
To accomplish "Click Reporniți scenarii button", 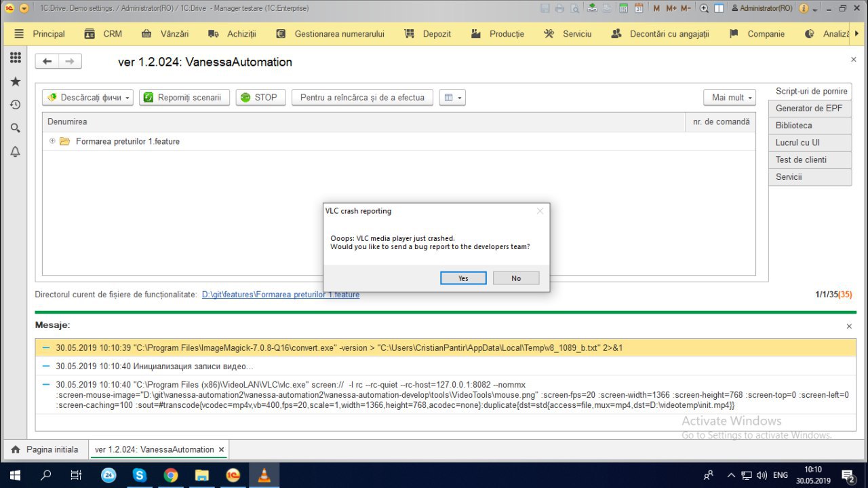I will click(184, 98).
